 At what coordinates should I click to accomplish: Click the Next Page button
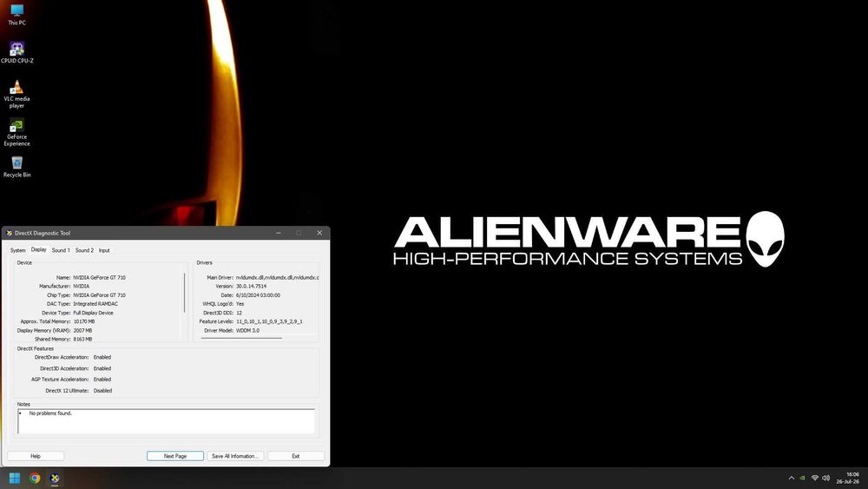coord(175,456)
